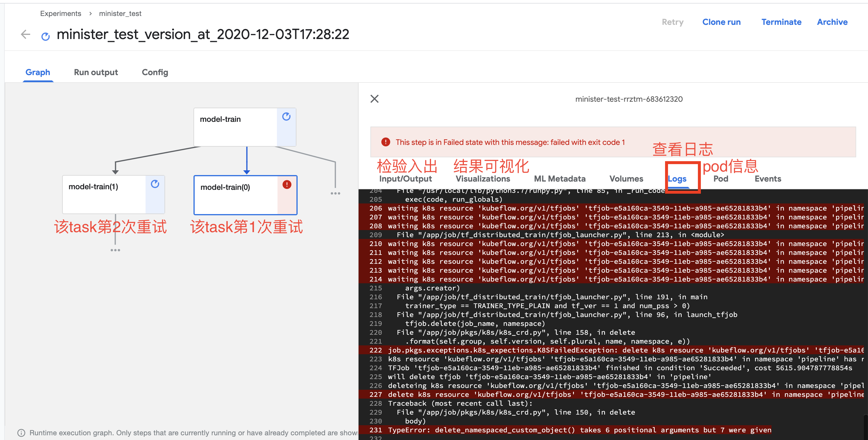868x440 pixels.
Task: Click the running status icon beside run title
Action: [x=46, y=36]
